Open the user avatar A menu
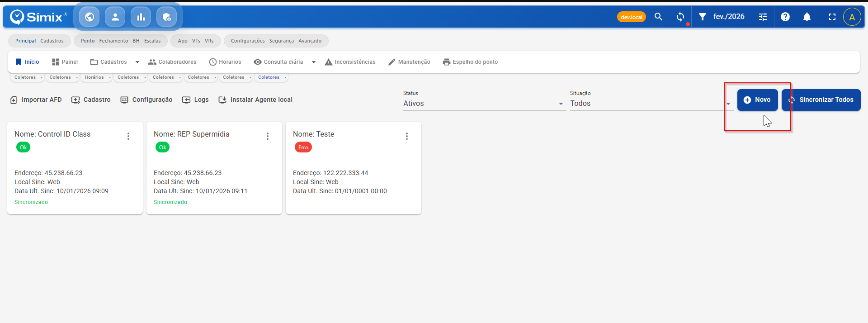Viewport: 868px width, 323px height. (x=852, y=17)
